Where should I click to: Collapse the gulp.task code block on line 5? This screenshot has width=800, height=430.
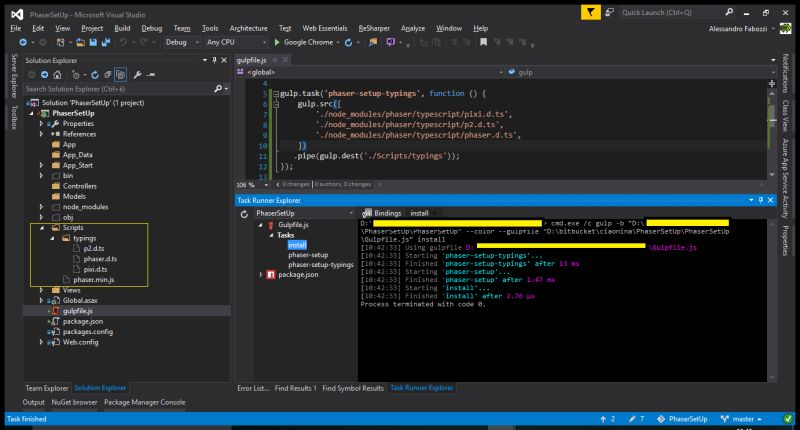(x=276, y=94)
